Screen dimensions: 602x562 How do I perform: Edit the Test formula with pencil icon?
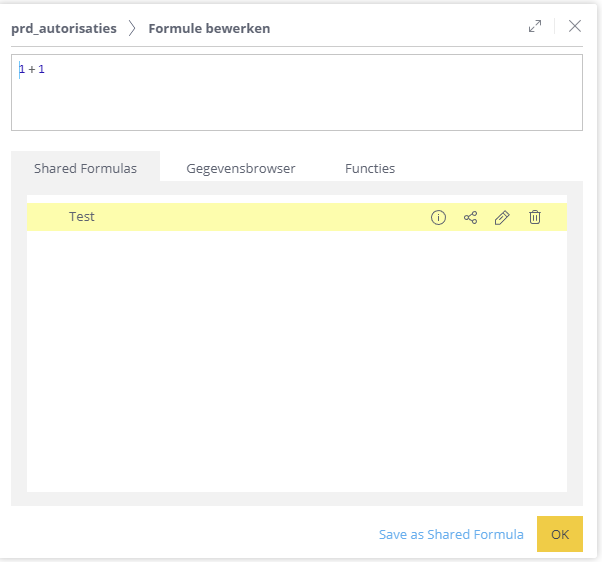(502, 217)
